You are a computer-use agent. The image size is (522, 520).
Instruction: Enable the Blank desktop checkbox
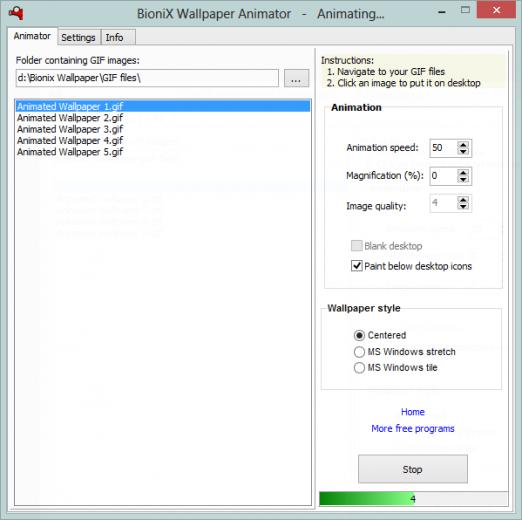point(357,246)
